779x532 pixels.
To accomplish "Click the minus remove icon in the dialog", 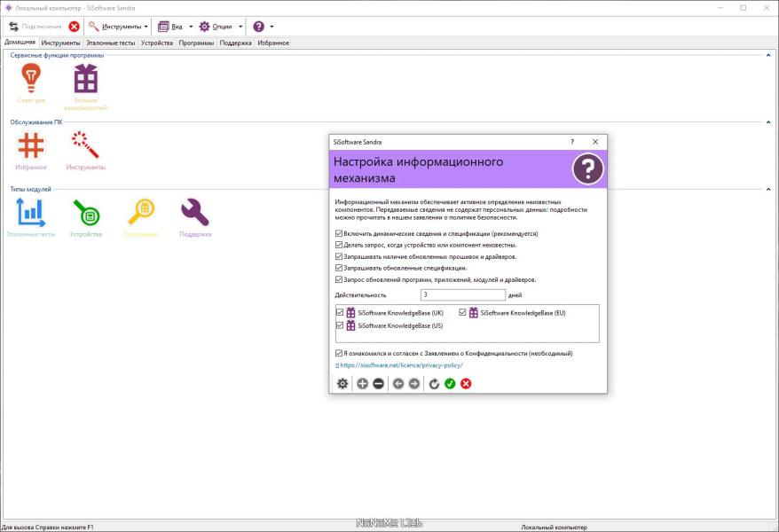I will click(x=378, y=384).
